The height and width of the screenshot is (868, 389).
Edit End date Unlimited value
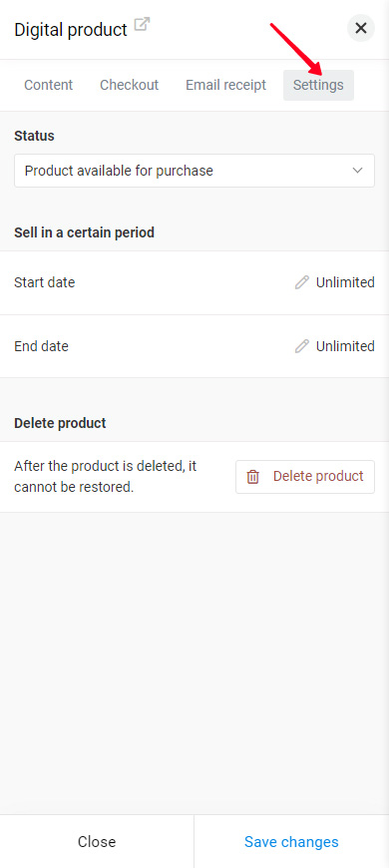(x=345, y=346)
